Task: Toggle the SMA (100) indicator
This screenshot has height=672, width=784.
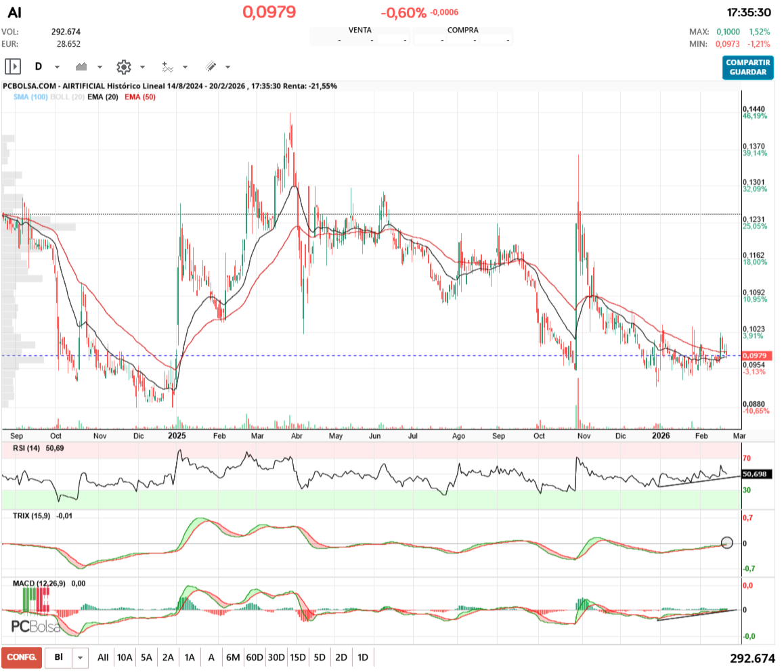Action: point(29,97)
